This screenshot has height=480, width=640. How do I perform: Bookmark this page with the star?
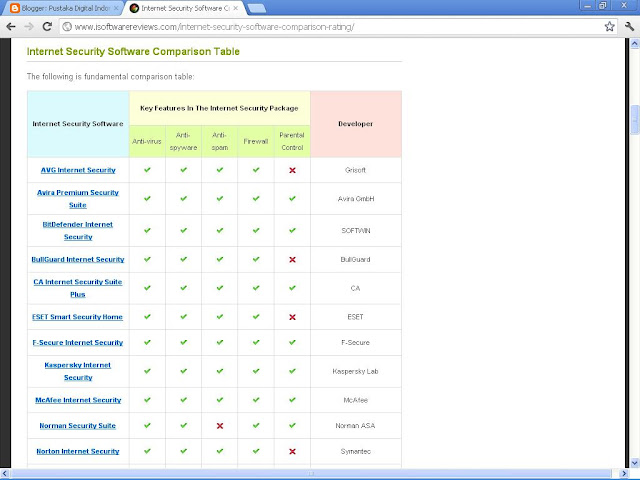pos(609,27)
